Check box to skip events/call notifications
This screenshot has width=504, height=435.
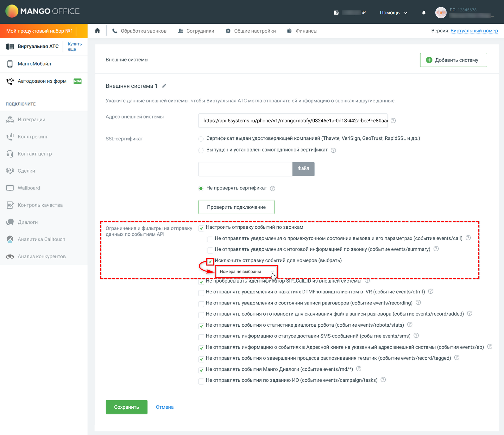point(210,239)
